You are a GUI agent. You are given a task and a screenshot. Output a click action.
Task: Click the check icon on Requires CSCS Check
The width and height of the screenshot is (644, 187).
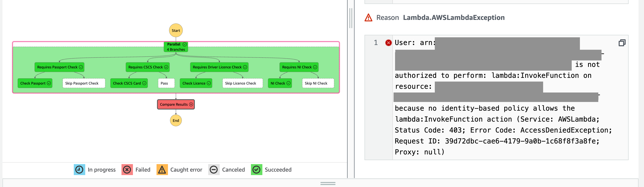166,67
